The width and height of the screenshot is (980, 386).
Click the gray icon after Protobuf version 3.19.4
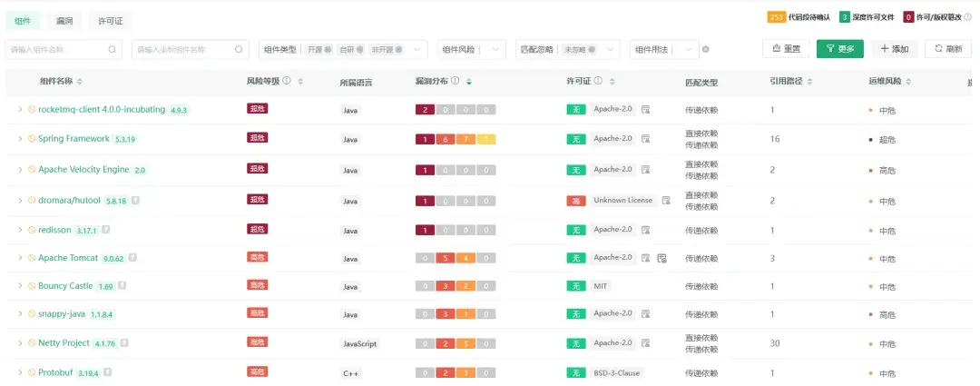coord(107,372)
